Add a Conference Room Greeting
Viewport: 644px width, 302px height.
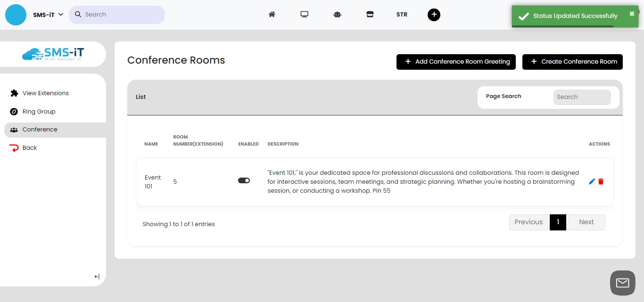click(455, 62)
